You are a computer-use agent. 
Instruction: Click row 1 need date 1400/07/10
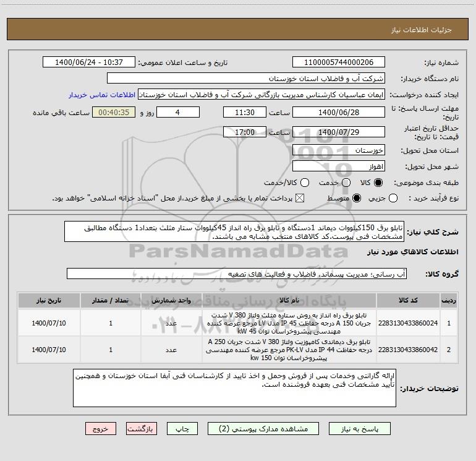click(49, 323)
